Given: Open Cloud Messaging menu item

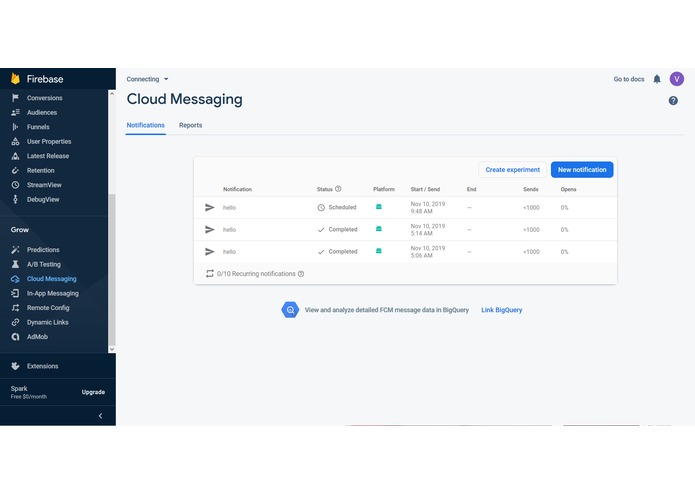Looking at the screenshot, I should pyautogui.click(x=51, y=279).
